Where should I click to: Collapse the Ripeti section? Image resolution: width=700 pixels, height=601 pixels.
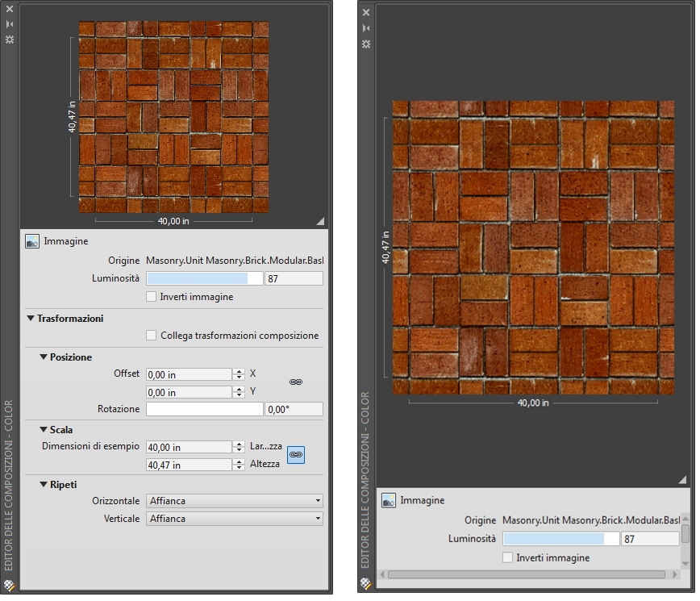pyautogui.click(x=44, y=485)
